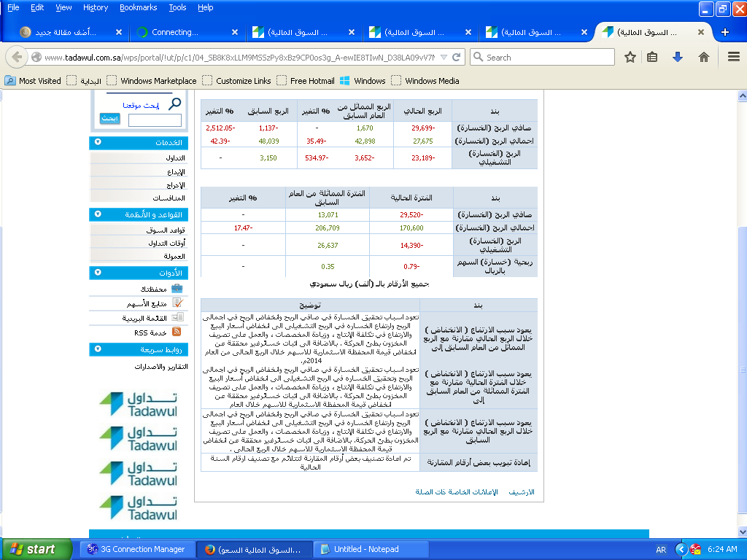Click the الأرشيف archive link

tap(522, 492)
